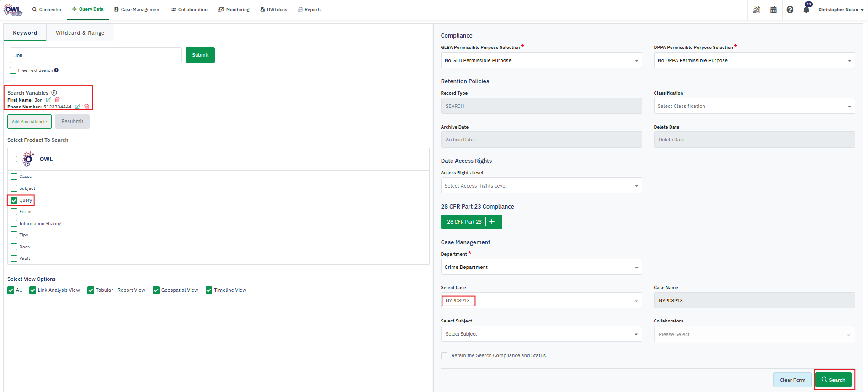Uncheck the Query product checkbox

[x=14, y=200]
